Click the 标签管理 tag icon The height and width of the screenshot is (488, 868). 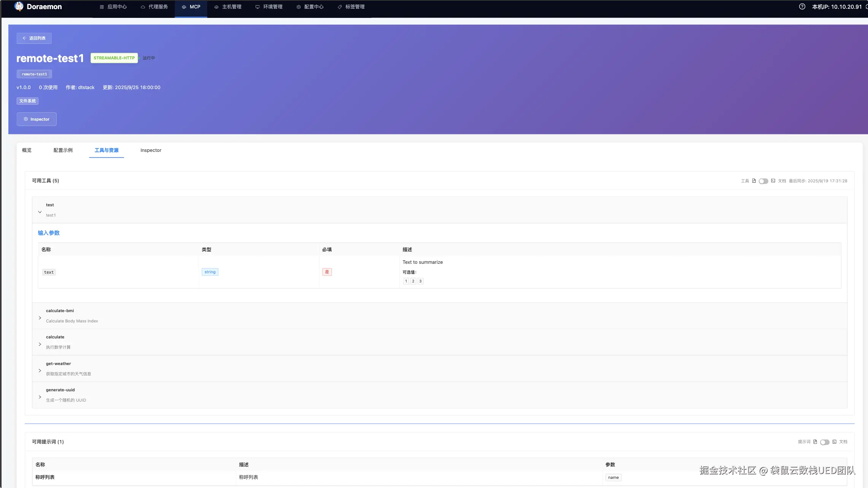click(340, 7)
